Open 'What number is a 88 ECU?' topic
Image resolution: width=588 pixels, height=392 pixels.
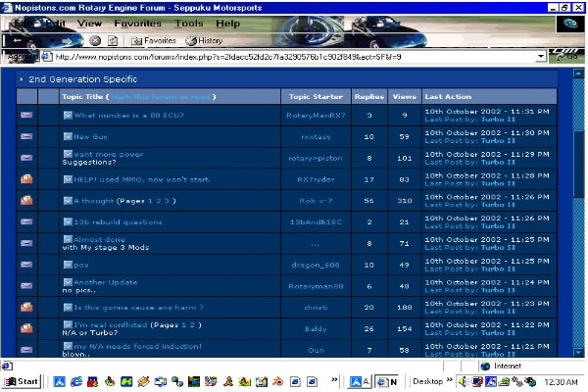128,115
